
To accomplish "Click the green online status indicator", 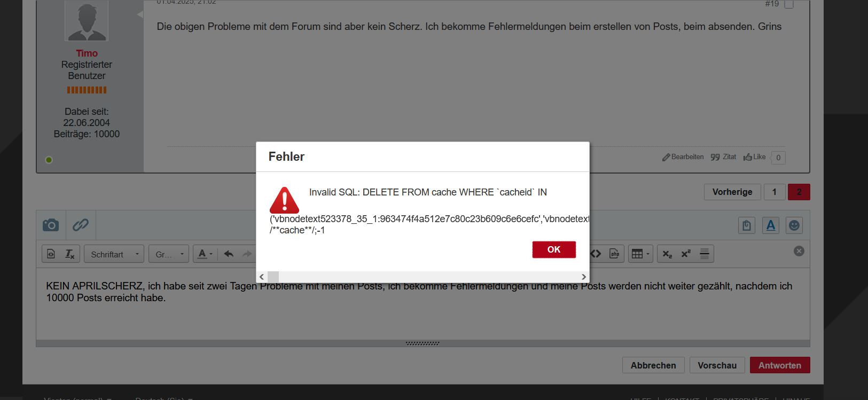I will click(x=49, y=160).
